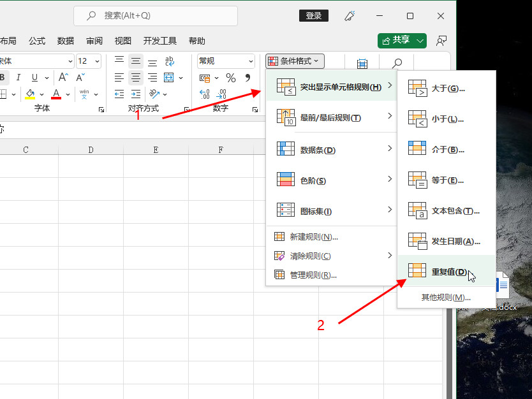The image size is (532, 399).
Task: Open the 开发工具 ribbon tab
Action: 160,41
